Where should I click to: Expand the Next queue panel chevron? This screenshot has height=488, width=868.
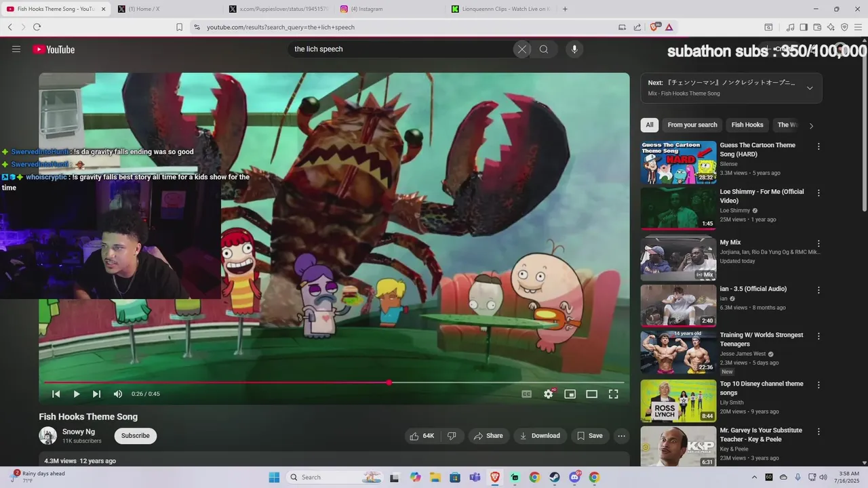click(x=810, y=88)
